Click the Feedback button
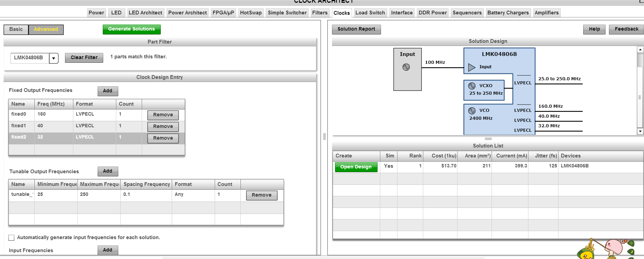 point(626,29)
